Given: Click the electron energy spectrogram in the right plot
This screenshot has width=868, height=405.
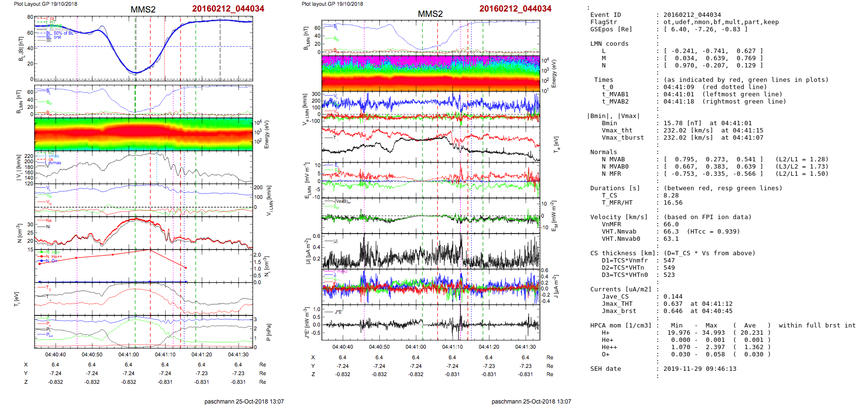Looking at the screenshot, I should pos(430,74).
